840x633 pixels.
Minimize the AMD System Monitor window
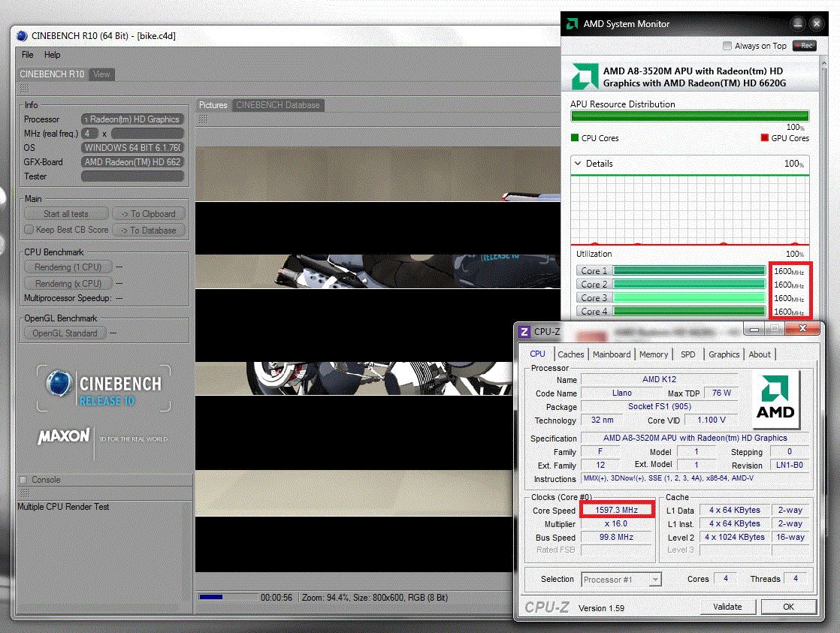(797, 23)
